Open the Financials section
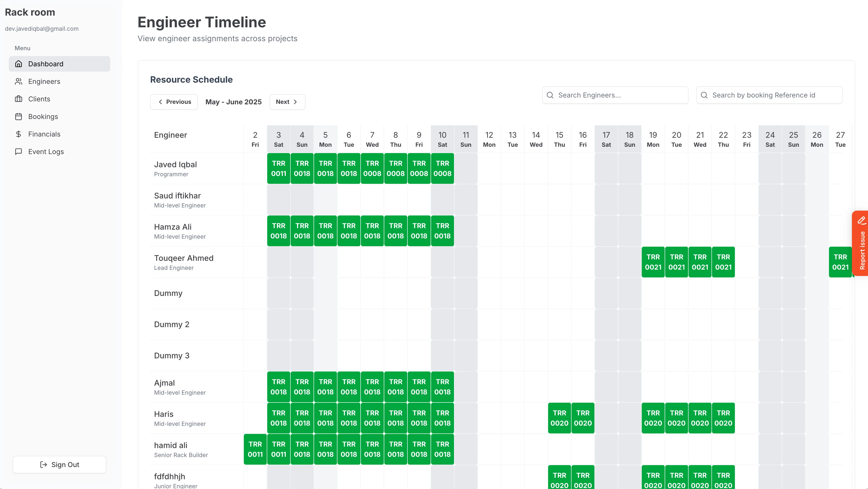The width and height of the screenshot is (868, 489). (x=59, y=134)
